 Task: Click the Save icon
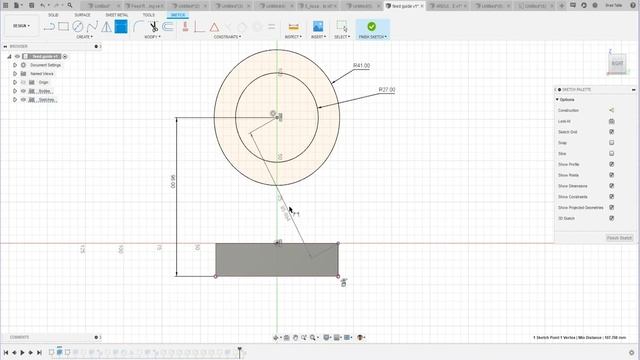tap(31, 5)
